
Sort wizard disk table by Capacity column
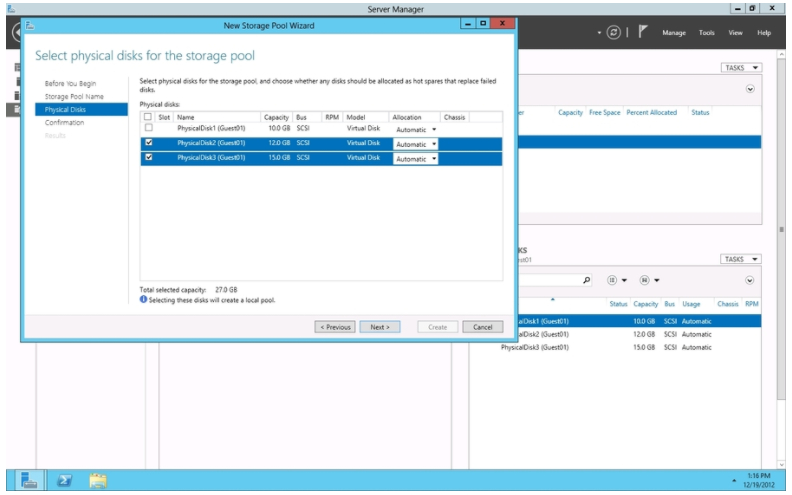point(277,117)
